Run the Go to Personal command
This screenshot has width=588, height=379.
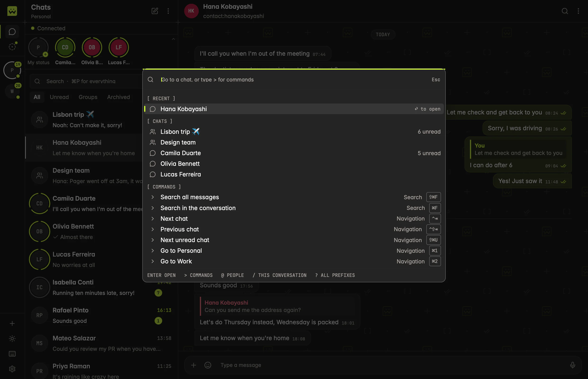294,251
